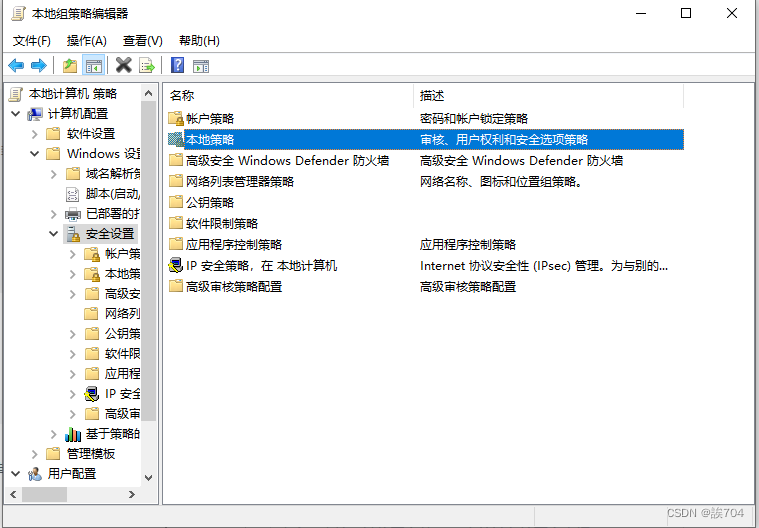Click the 基于策略 bar chart icon in tree

73,434
